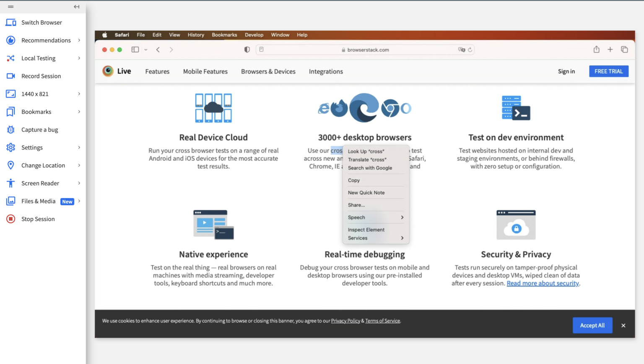Open the Privacy Policy link in the cookie banner
The image size is (644, 364).
[345, 321]
